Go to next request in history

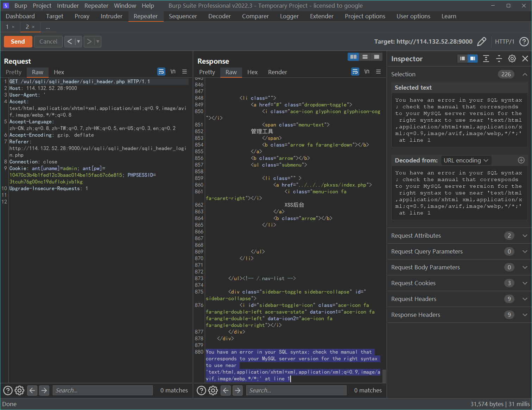tap(89, 41)
